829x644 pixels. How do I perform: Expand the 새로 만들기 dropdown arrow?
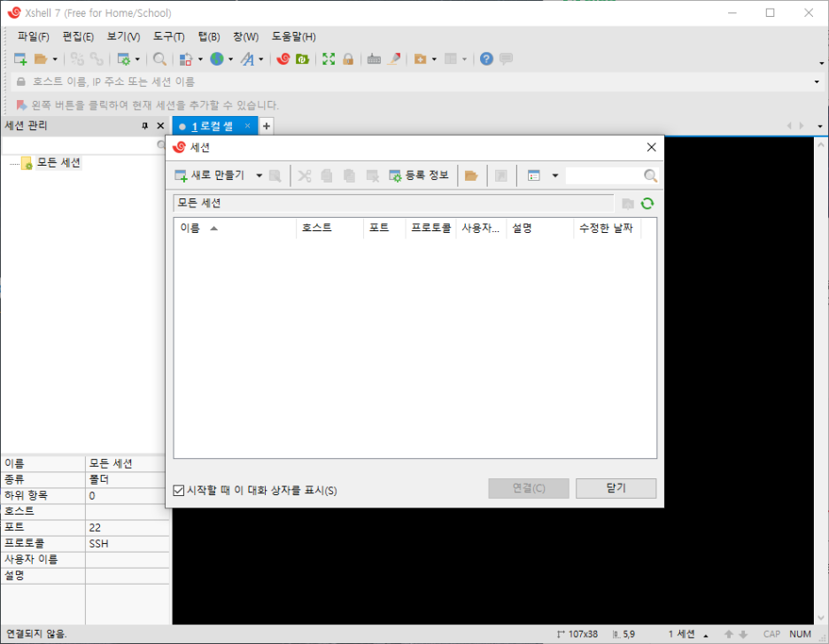pyautogui.click(x=259, y=175)
